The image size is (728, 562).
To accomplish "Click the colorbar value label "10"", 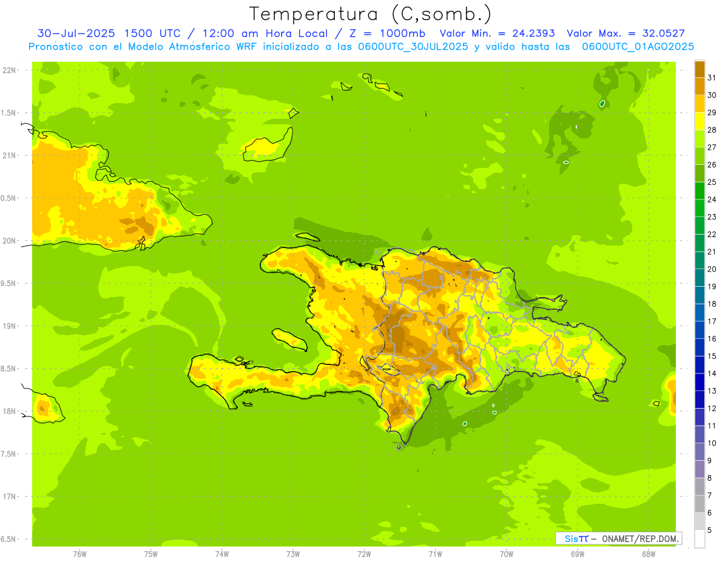I will tap(712, 443).
